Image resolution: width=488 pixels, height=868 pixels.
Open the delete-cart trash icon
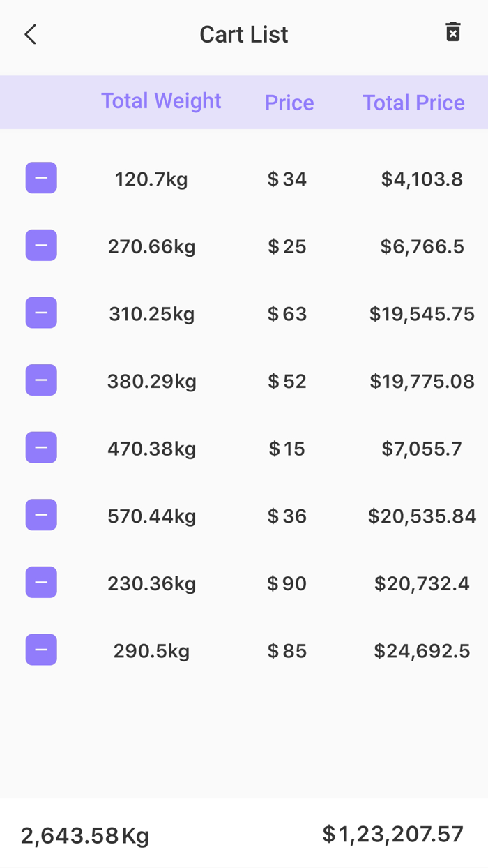453,32
